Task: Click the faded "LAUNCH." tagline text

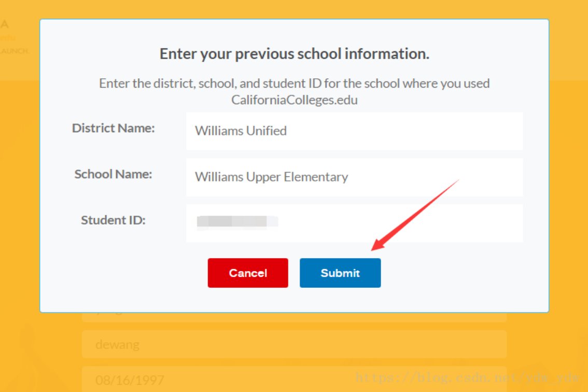Action: [15, 51]
